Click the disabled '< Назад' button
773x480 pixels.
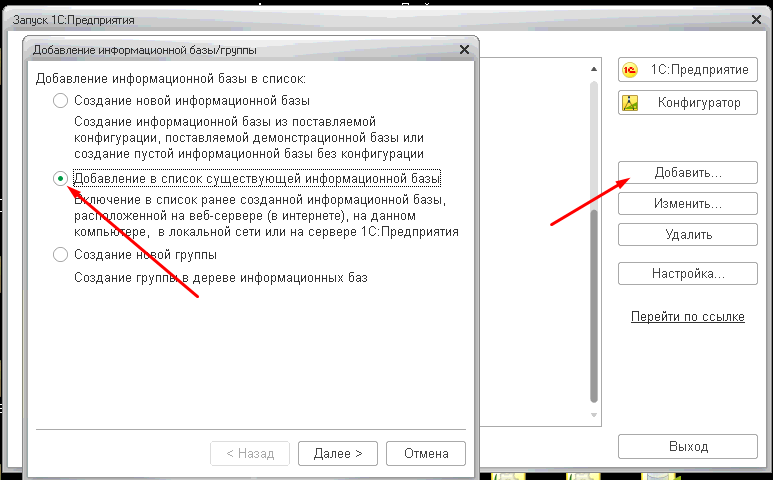pos(250,453)
